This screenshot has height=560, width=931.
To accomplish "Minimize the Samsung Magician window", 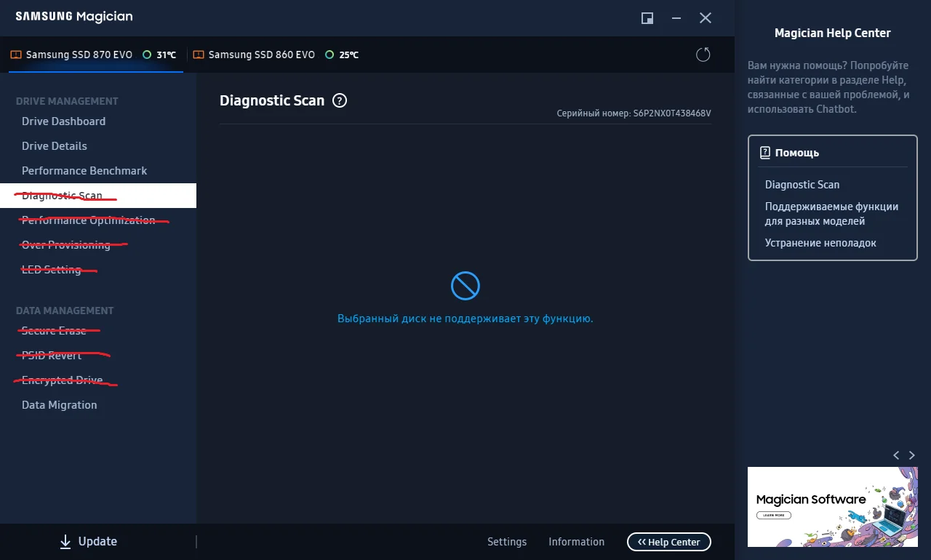I will 676,18.
